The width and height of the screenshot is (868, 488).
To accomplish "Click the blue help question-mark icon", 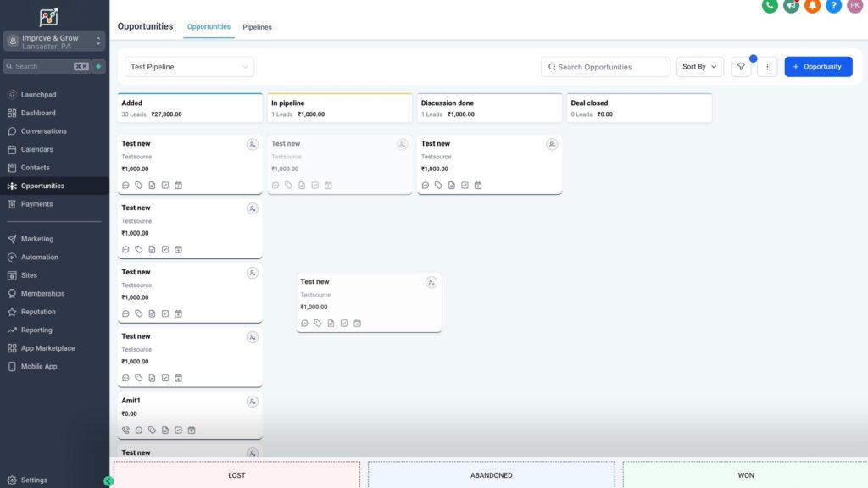I will tap(832, 7).
